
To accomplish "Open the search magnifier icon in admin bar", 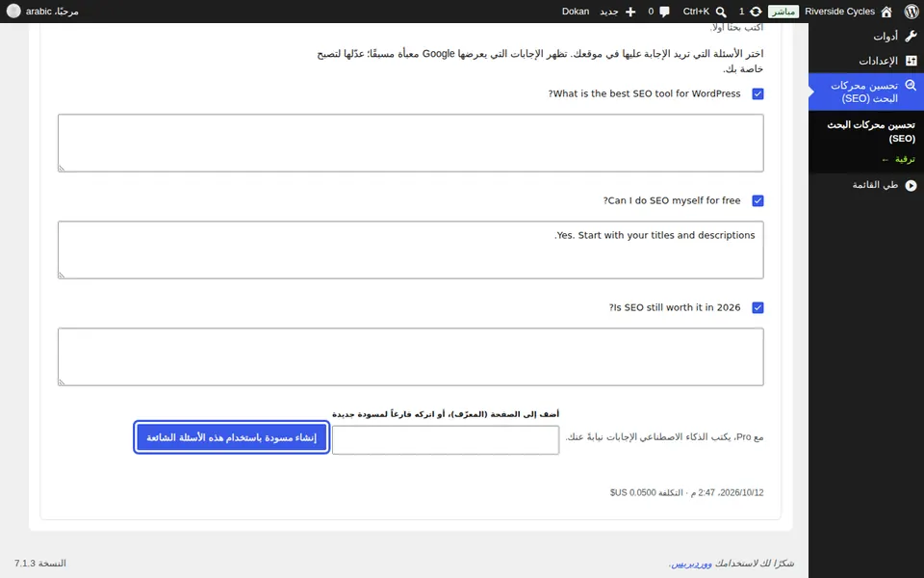I will pos(721,12).
